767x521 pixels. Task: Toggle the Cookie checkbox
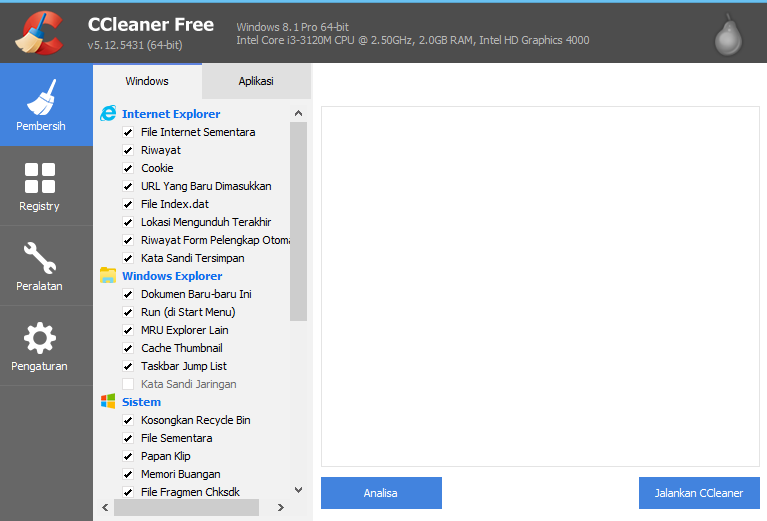(x=128, y=168)
